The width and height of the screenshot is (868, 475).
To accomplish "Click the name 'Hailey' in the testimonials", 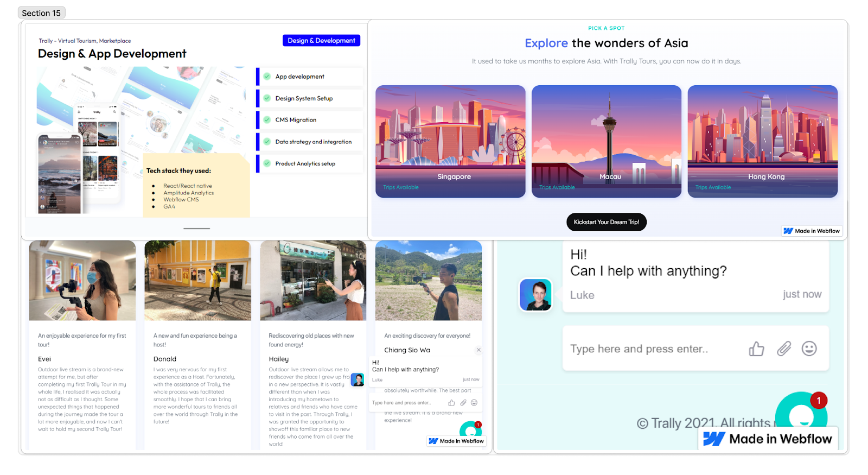I will coord(279,359).
